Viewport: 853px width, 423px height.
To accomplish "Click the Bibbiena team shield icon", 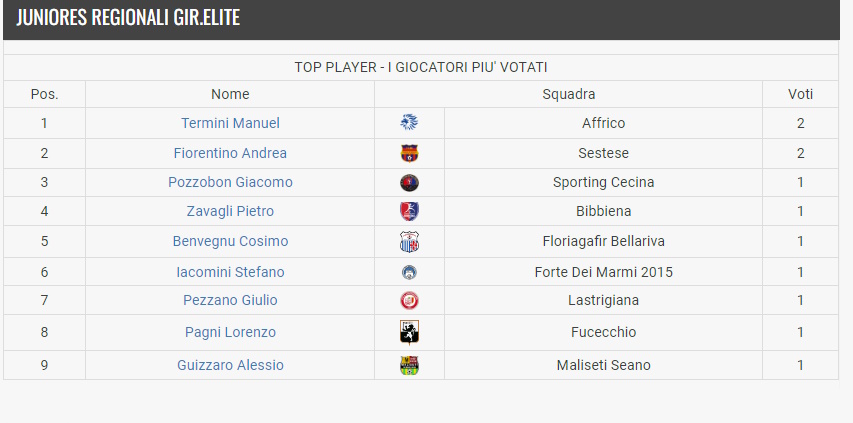I will pos(409,212).
